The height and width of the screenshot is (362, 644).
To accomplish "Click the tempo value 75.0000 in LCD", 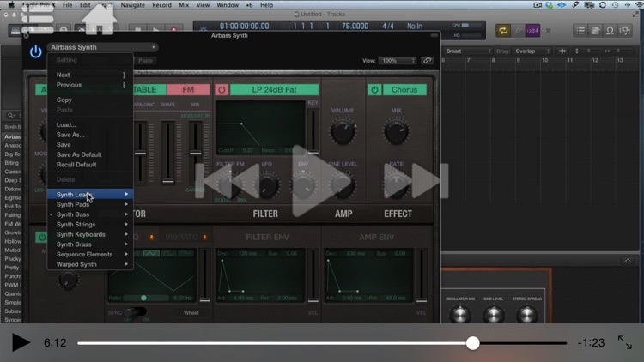I will click(355, 26).
